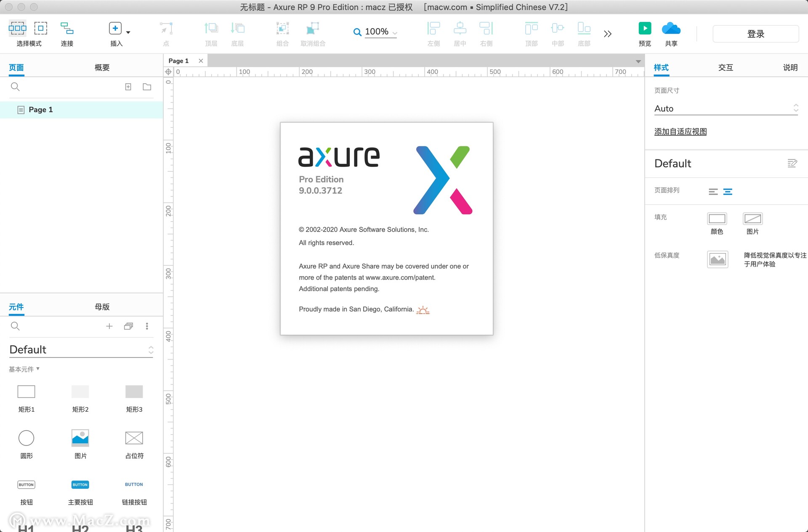This screenshot has width=808, height=532.
Task: Click the widget library search icon
Action: [15, 326]
